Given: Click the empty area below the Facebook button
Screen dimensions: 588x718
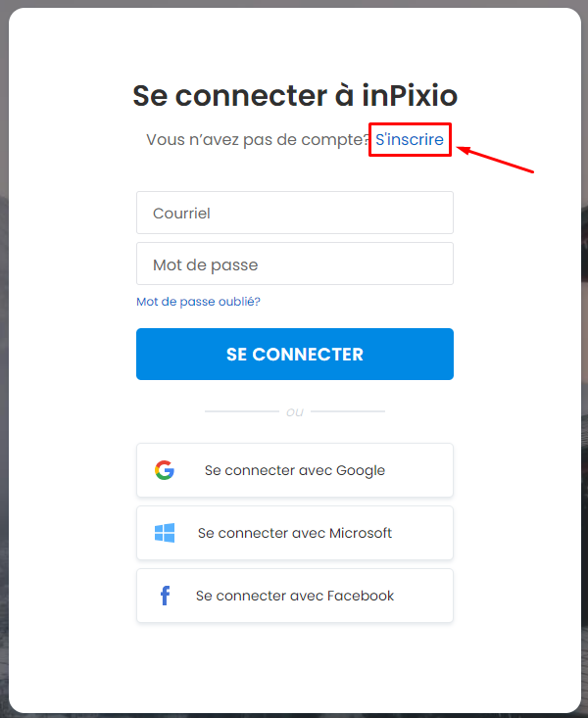Looking at the screenshot, I should (295, 666).
